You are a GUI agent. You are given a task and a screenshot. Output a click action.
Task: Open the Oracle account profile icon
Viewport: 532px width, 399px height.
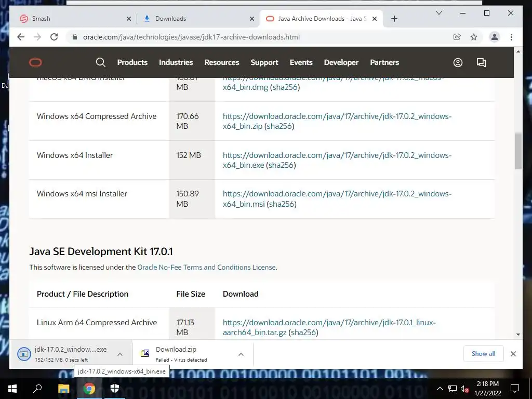[458, 62]
